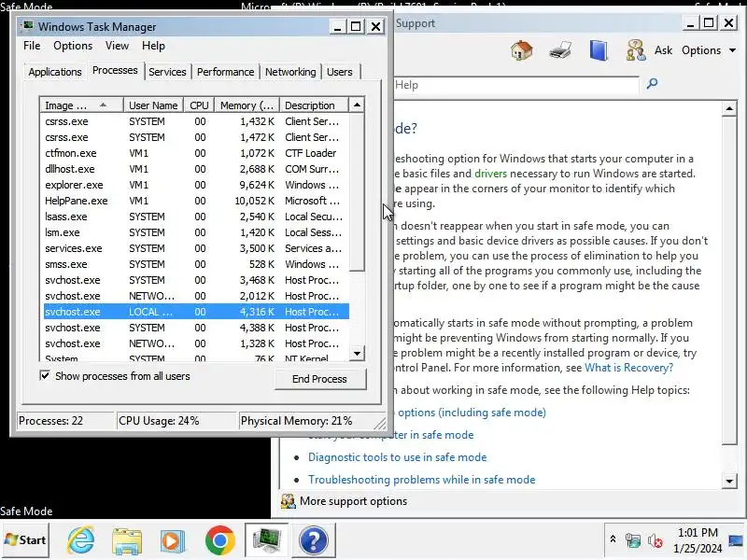Click the Help home icon
Viewport: 747px width, 560px height.
(521, 50)
